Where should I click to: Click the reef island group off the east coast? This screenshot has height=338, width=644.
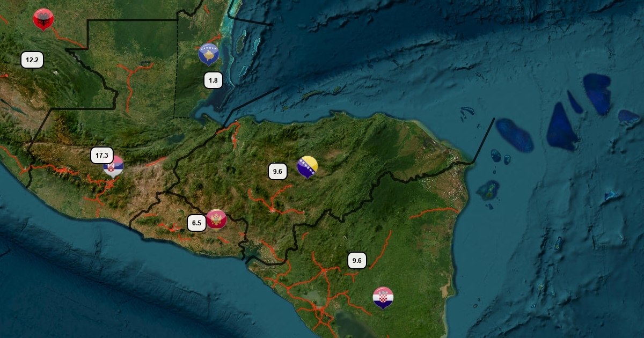point(488,190)
